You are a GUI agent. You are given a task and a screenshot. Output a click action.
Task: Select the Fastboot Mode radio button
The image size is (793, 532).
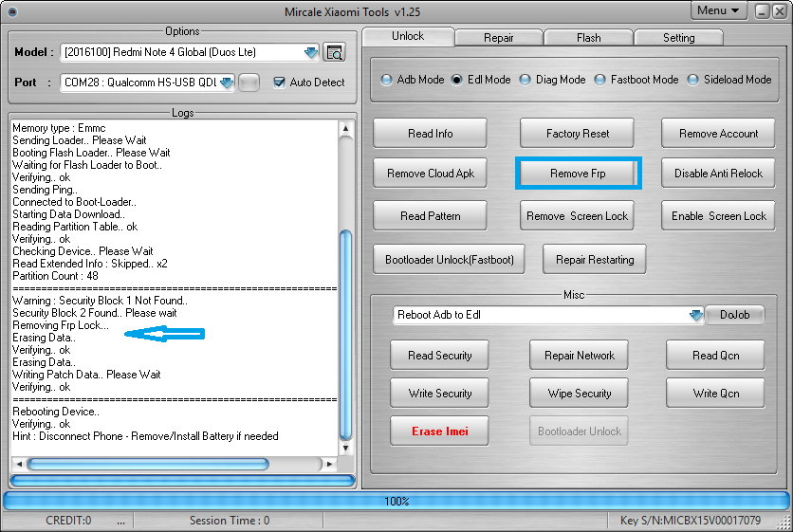click(x=599, y=80)
